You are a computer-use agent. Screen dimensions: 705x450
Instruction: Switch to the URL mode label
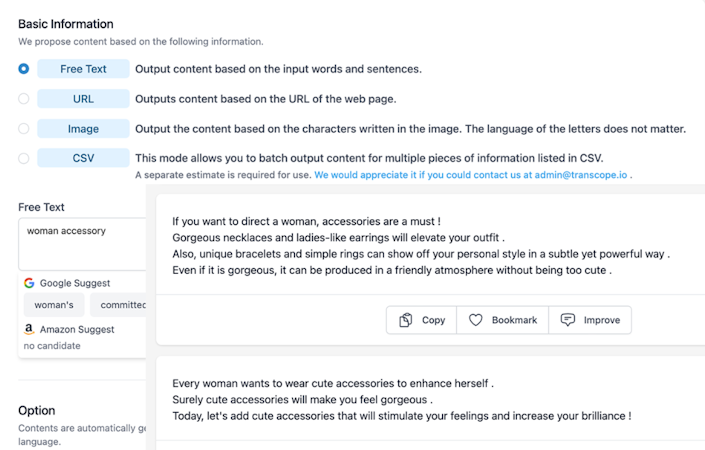pyautogui.click(x=83, y=99)
